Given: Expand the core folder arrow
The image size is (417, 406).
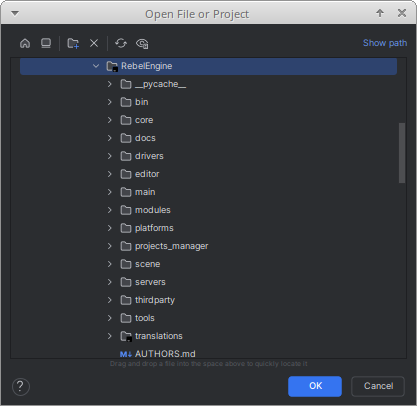Looking at the screenshot, I should (x=110, y=120).
